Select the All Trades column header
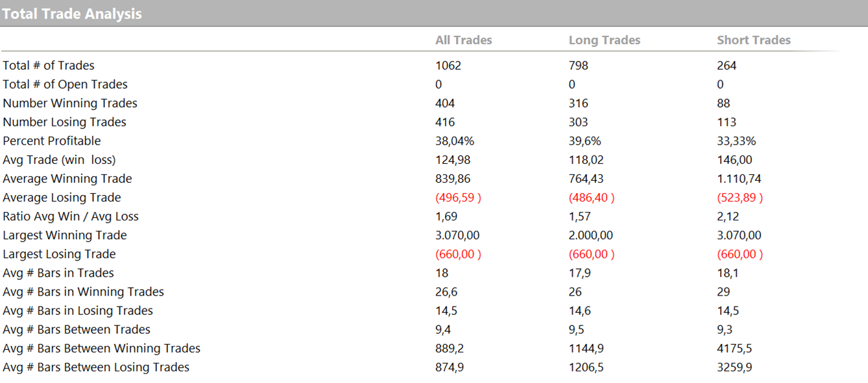This screenshot has width=868, height=383. (463, 40)
